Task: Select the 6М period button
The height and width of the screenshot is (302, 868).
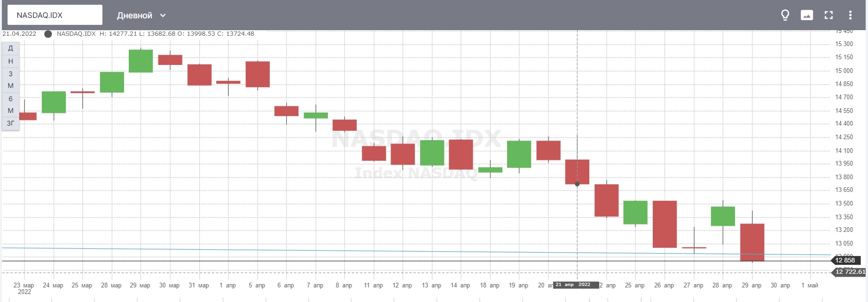Action: (x=10, y=104)
